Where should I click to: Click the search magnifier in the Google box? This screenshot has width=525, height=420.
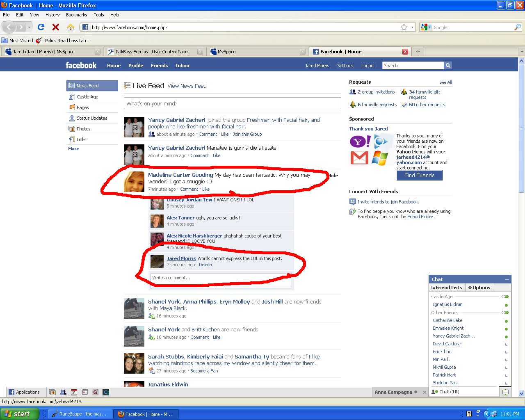pos(517,27)
